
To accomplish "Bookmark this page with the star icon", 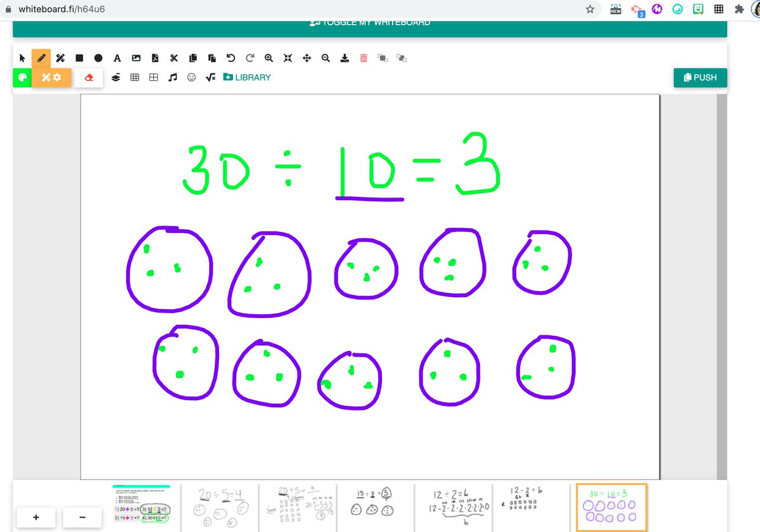I will (590, 9).
